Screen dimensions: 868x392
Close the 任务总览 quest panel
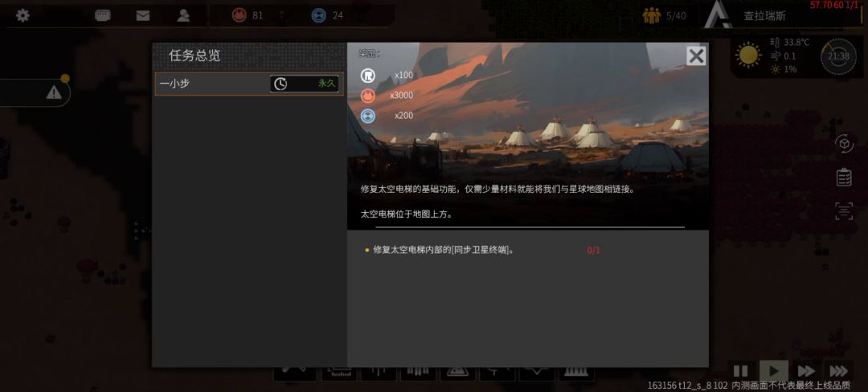(696, 56)
